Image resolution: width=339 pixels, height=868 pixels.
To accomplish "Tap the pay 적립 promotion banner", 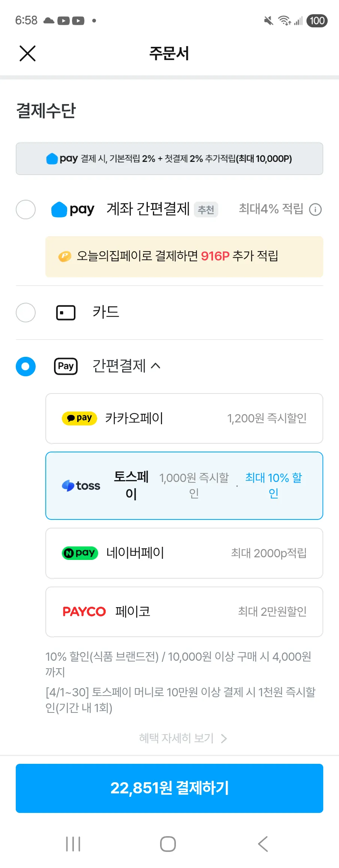I will pos(169,159).
